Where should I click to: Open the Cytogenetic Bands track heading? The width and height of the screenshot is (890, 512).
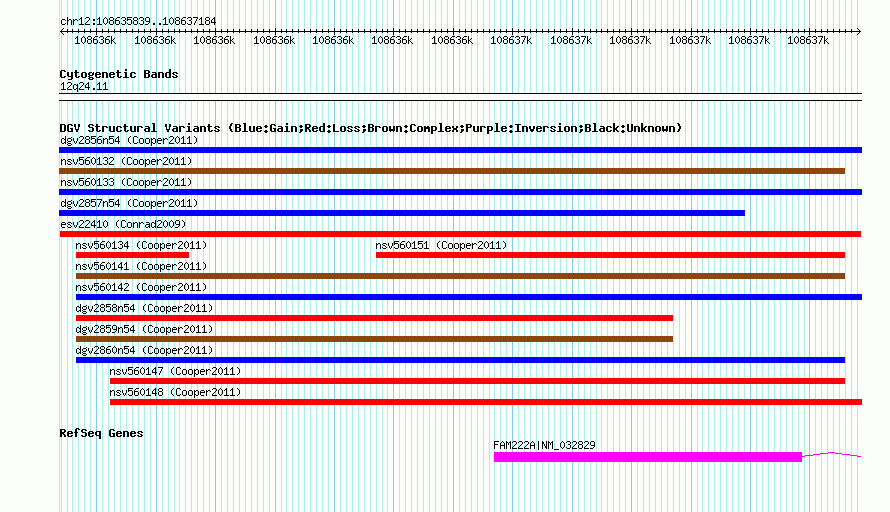pyautogui.click(x=119, y=74)
